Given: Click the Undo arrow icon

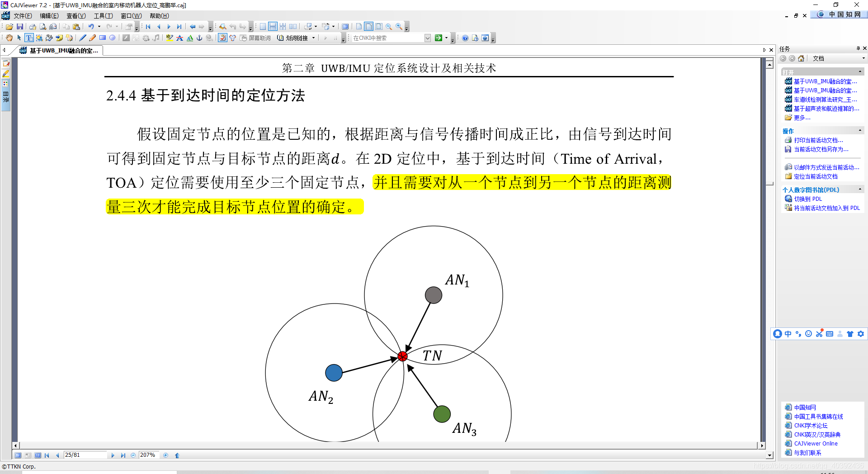Looking at the screenshot, I should pyautogui.click(x=91, y=27).
